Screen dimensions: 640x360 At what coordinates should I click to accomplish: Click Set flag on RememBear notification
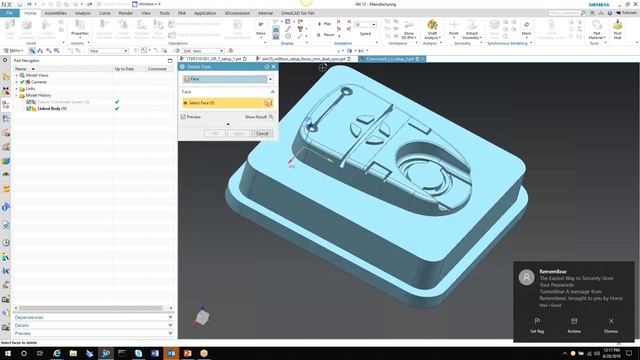pyautogui.click(x=537, y=325)
